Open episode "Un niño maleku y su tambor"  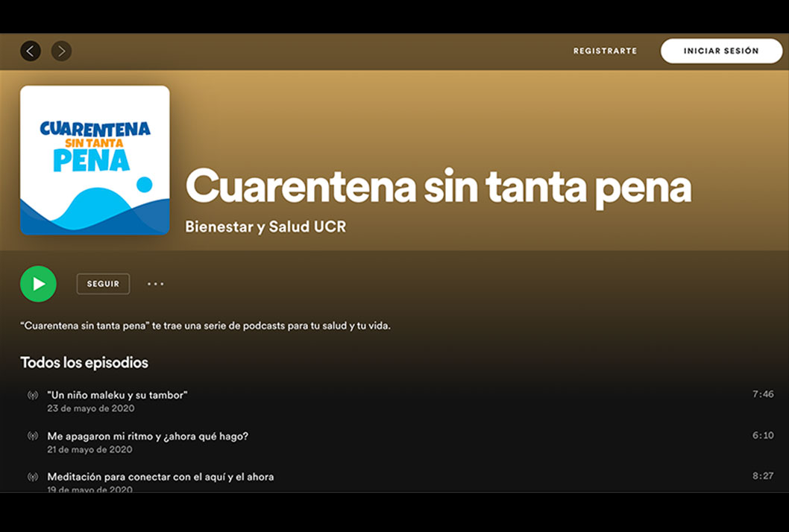point(117,395)
